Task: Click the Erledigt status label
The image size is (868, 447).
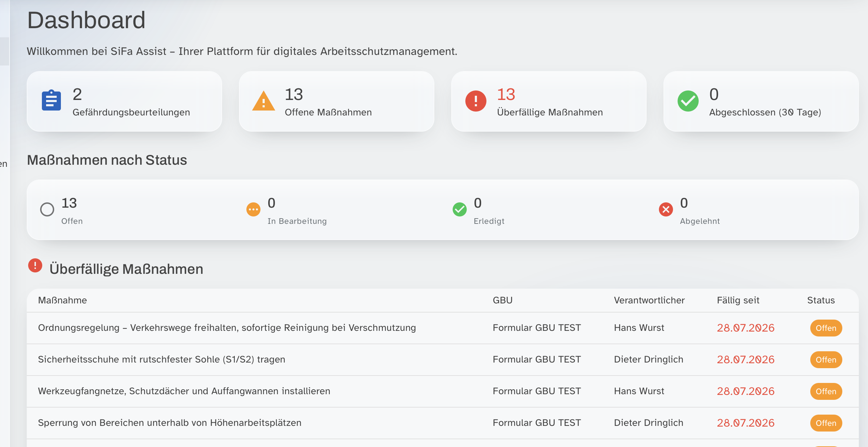Action: (489, 221)
